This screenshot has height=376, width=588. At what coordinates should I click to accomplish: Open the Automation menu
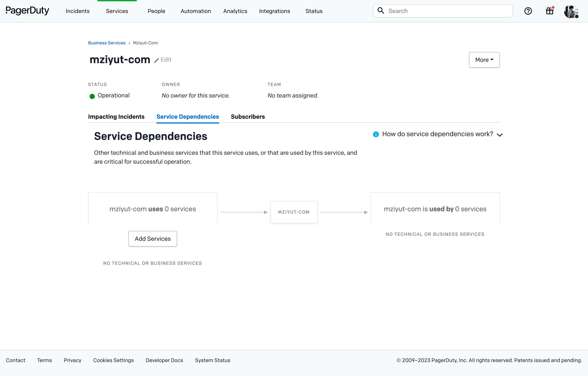click(x=196, y=11)
